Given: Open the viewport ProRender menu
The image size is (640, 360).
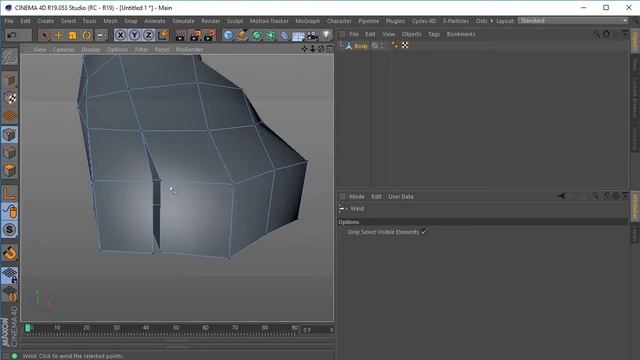Looking at the screenshot, I should 189,49.
